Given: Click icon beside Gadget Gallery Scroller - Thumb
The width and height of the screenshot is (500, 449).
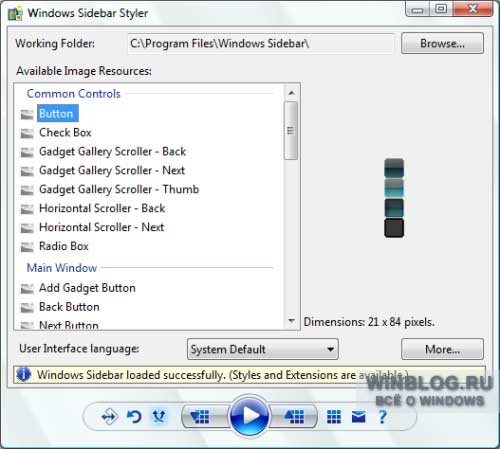Looking at the screenshot, I should (x=27, y=190).
